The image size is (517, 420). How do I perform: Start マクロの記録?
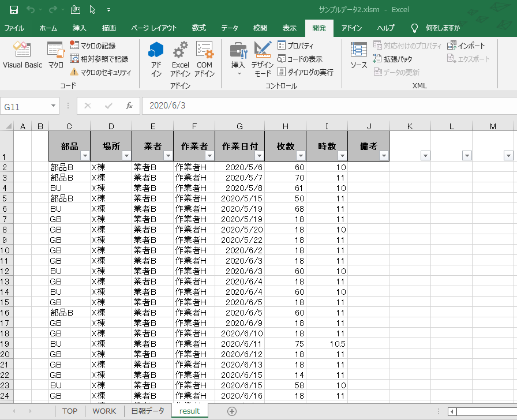[93, 46]
